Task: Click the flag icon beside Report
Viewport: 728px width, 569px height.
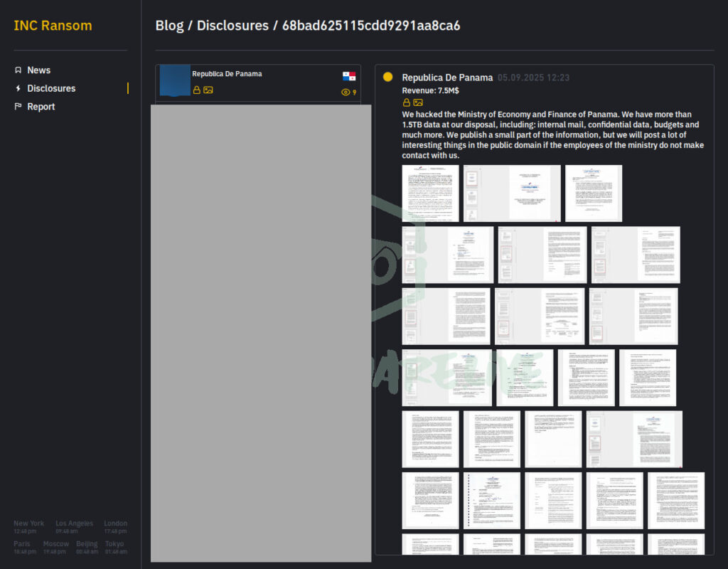Action: pyautogui.click(x=18, y=107)
